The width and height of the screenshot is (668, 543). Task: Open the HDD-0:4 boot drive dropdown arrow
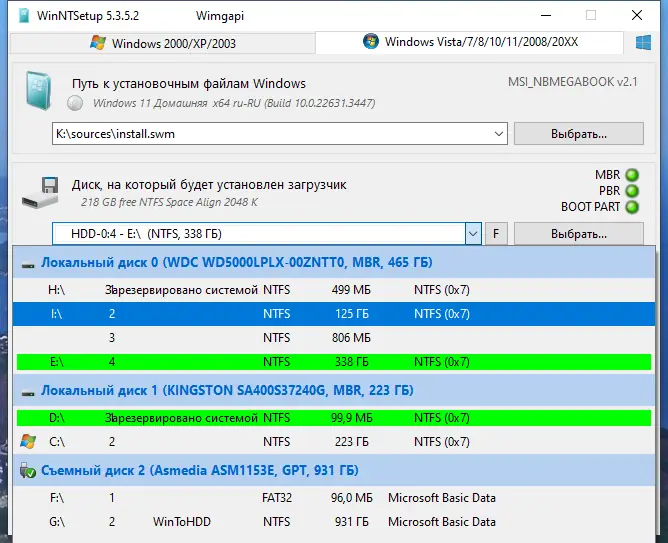coord(473,234)
